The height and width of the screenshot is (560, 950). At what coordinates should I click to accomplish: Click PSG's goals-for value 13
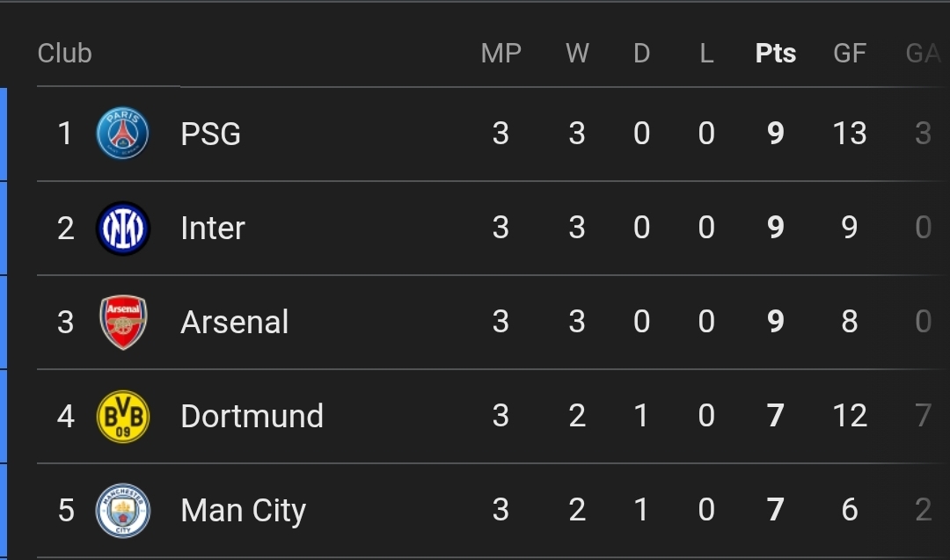850,134
